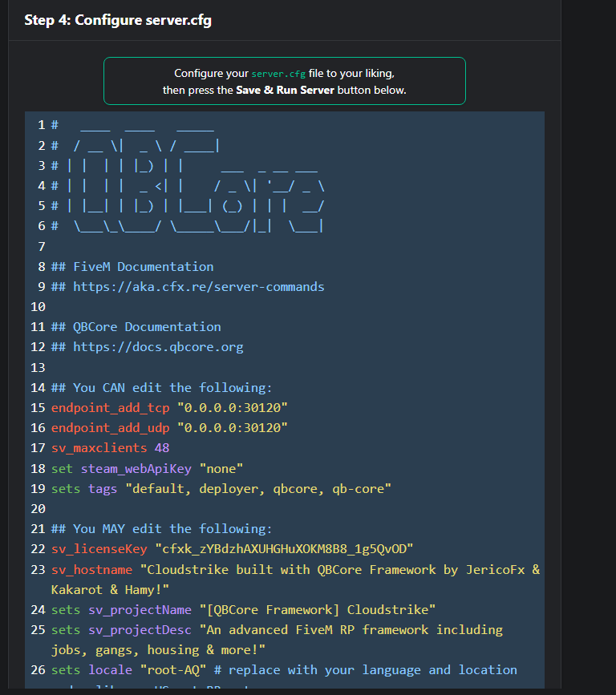
Task: Click sv_projectDesc variable on line 25
Action: (x=140, y=630)
